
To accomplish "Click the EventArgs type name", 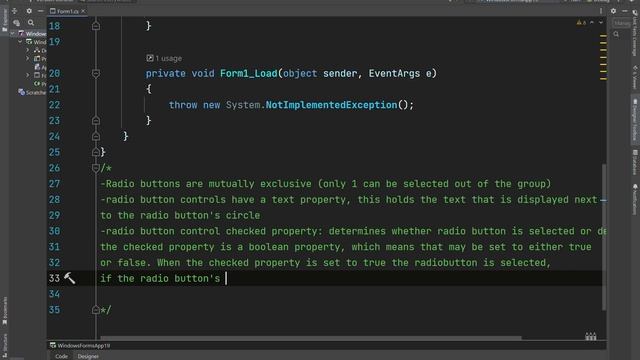I will click(394, 73).
